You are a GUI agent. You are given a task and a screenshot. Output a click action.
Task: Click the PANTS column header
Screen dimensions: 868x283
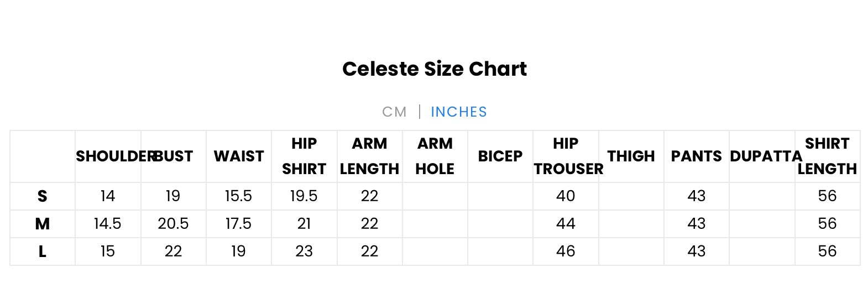pos(697,156)
